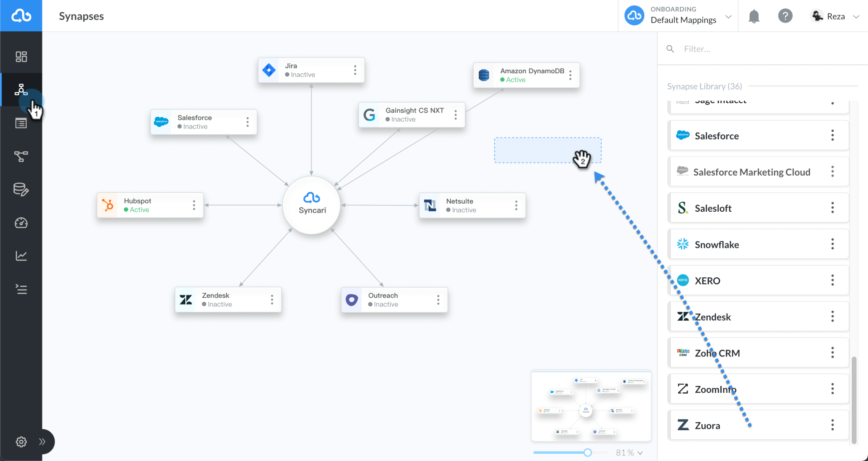Viewport: 868px width, 461px height.
Task: Open the 81% zoom level dropdown
Action: click(x=629, y=452)
